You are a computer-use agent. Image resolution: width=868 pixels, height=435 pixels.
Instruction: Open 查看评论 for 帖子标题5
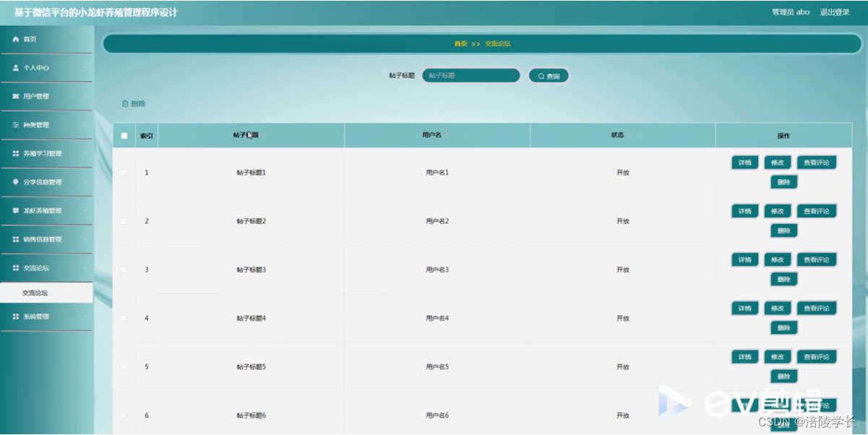click(x=817, y=356)
